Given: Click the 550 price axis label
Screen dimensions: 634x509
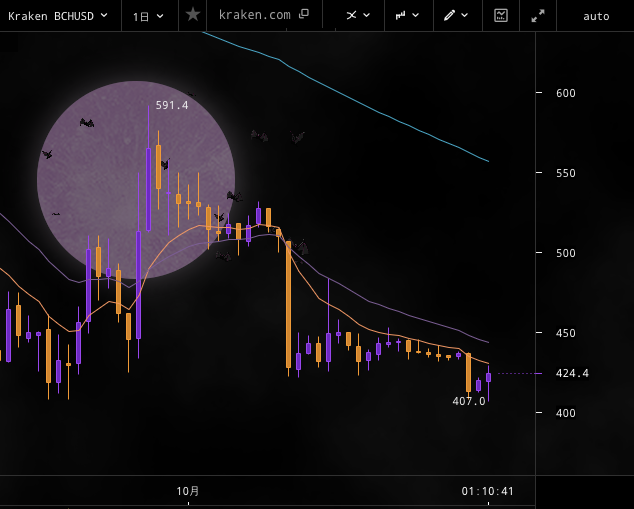Looking at the screenshot, I should (566, 173).
